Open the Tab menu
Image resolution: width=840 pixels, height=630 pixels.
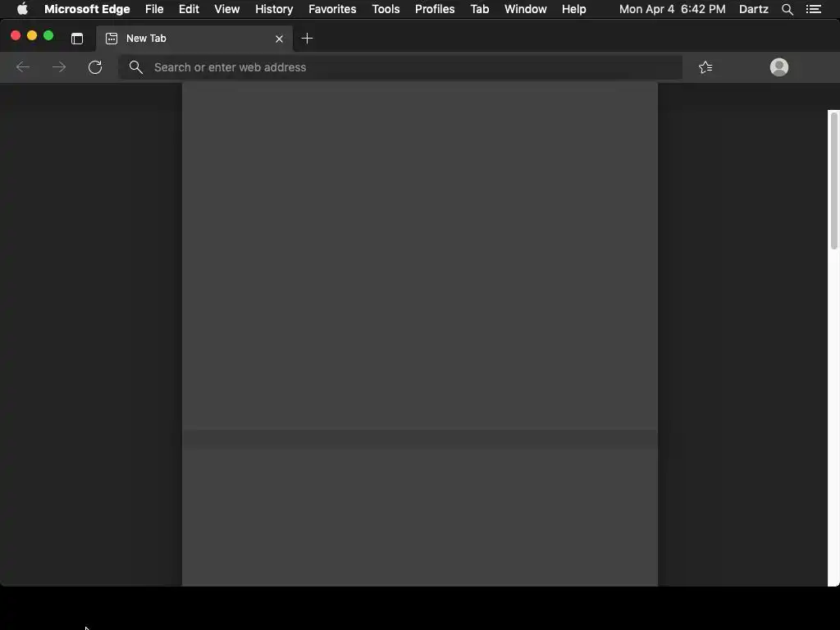point(479,9)
